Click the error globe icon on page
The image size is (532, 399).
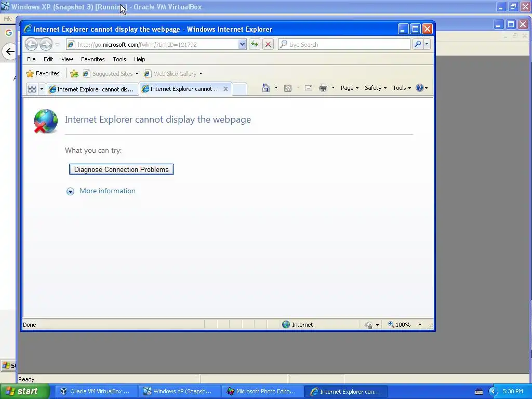coord(46,121)
